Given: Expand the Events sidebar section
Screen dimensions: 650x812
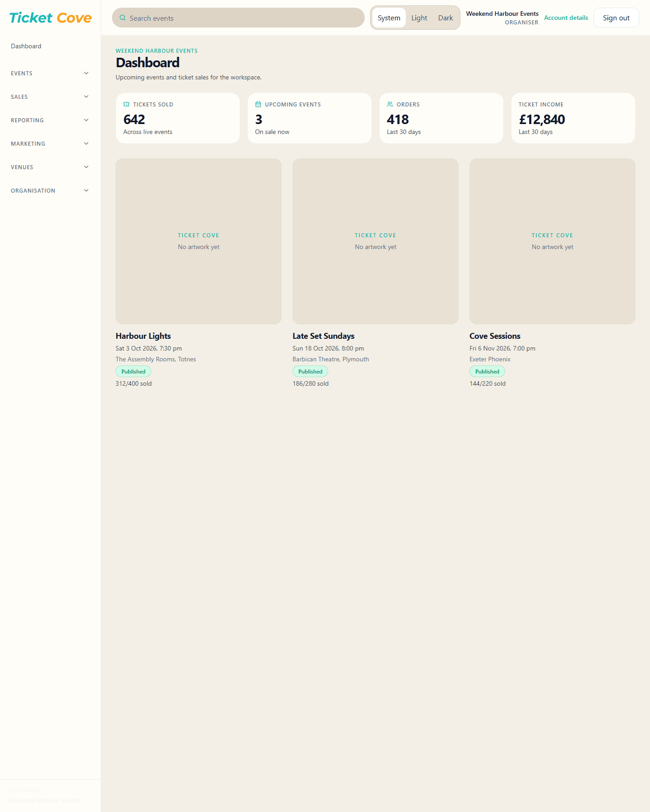Looking at the screenshot, I should [x=50, y=73].
